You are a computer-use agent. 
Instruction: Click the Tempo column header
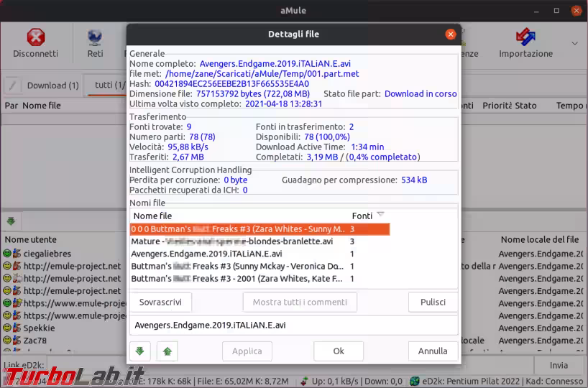(569, 106)
